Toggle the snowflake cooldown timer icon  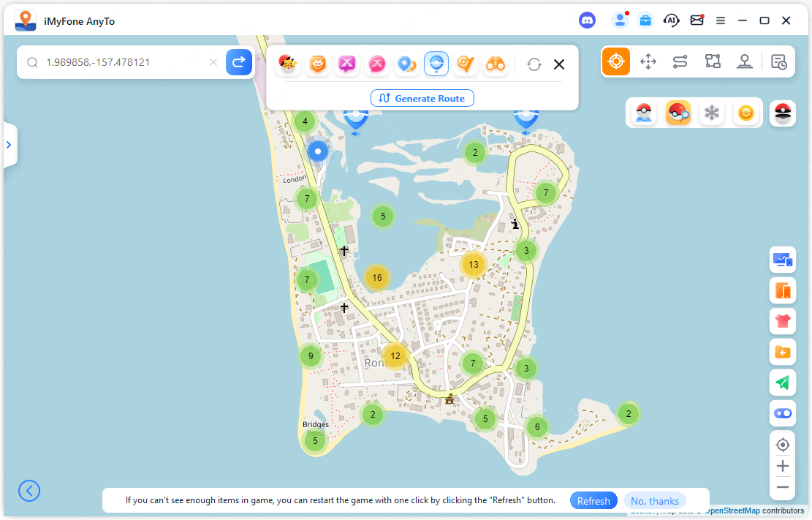[x=712, y=113]
